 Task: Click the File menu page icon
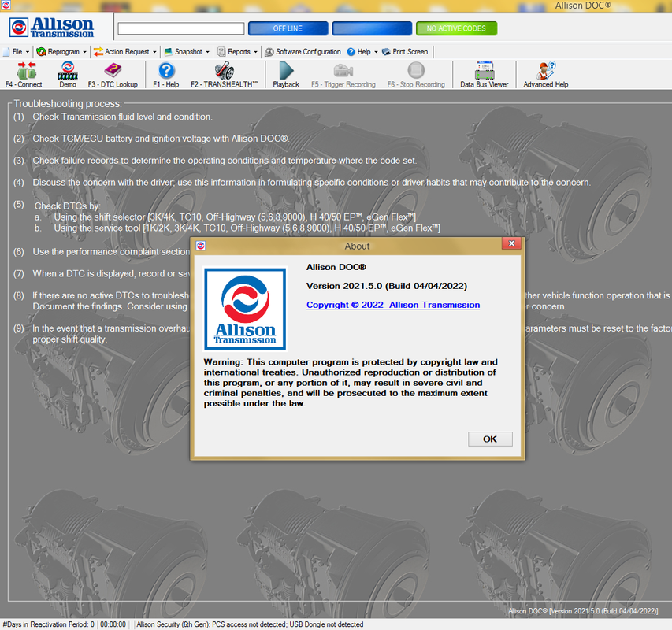(x=6, y=52)
